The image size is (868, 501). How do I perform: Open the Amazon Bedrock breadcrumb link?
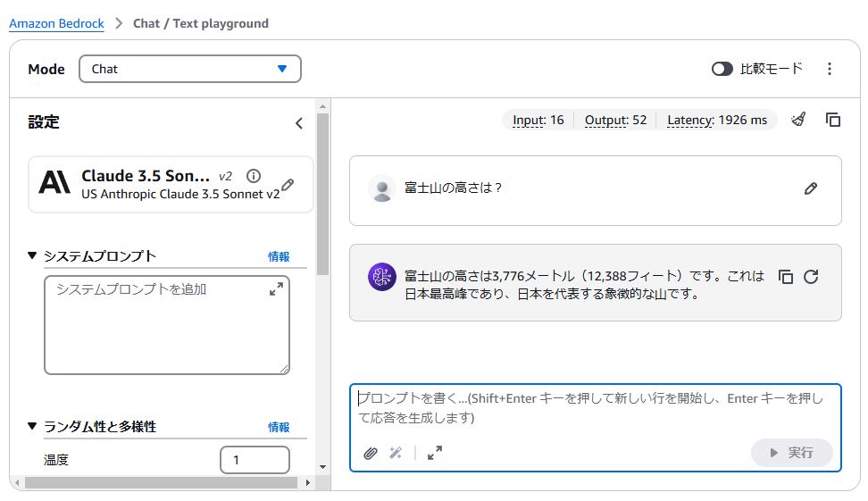[x=56, y=23]
